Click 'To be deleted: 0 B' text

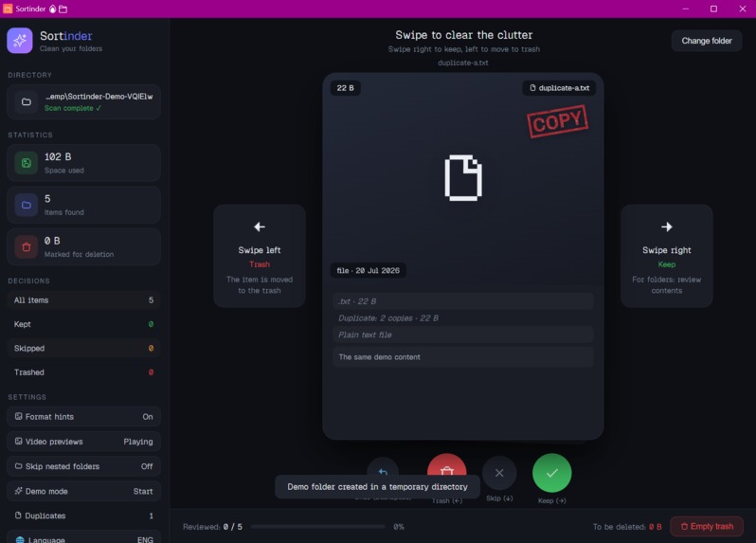click(627, 527)
